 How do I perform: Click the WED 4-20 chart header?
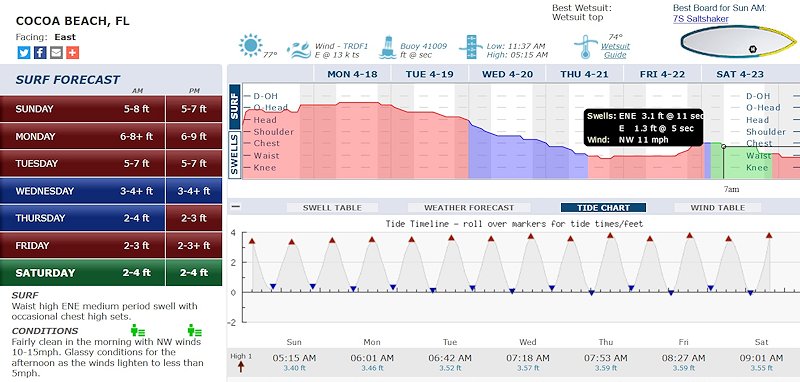point(507,74)
